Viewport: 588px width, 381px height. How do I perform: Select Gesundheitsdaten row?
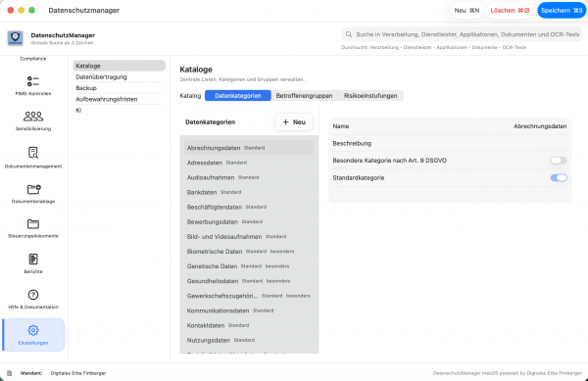pyautogui.click(x=249, y=281)
